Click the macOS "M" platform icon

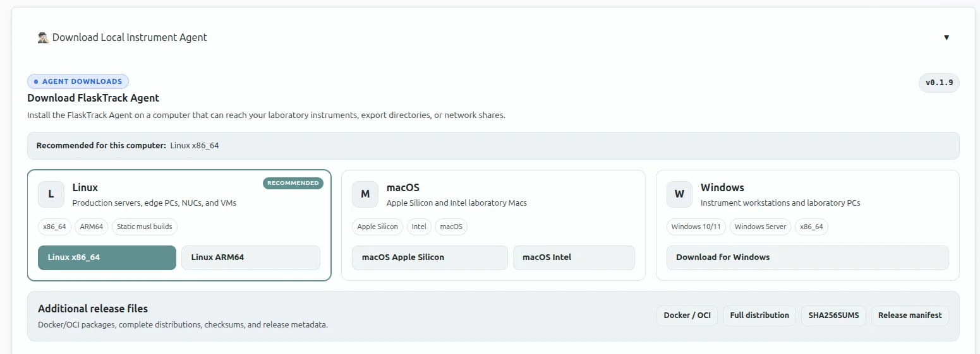coord(365,194)
